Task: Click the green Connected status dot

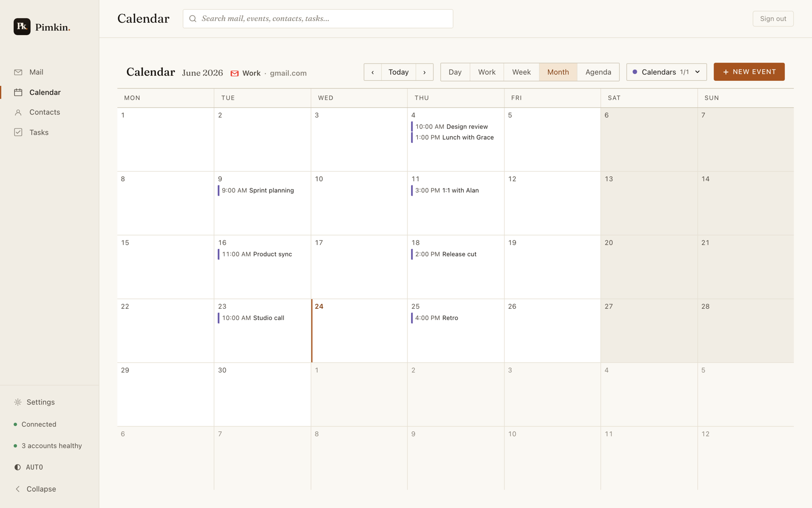Action: coord(15,424)
